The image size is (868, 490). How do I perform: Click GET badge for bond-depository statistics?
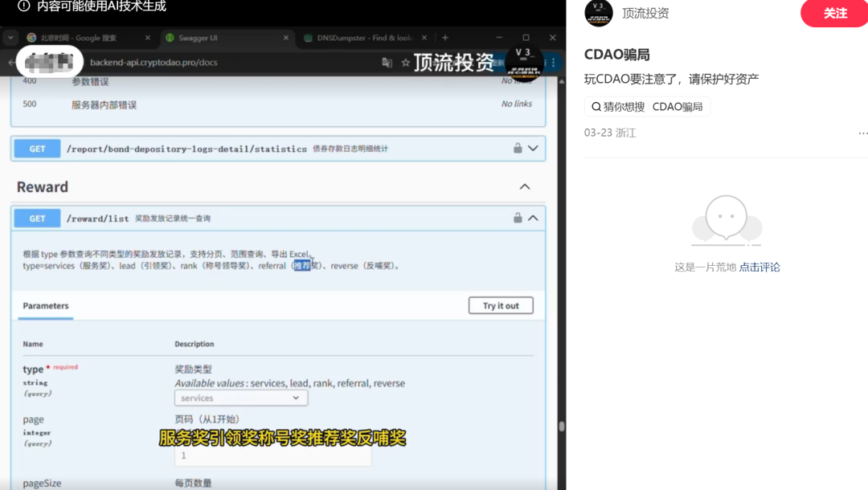pyautogui.click(x=37, y=149)
